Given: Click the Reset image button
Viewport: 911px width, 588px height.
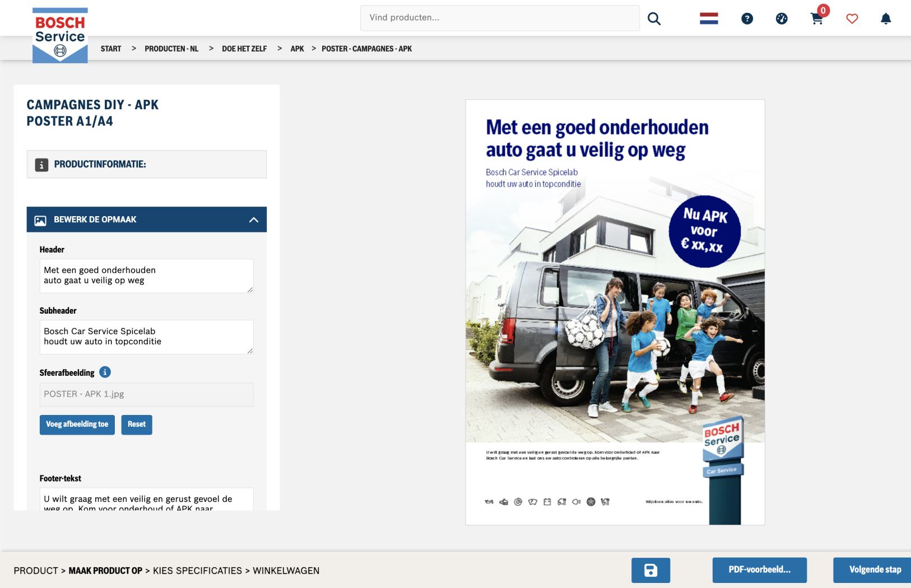Looking at the screenshot, I should 137,424.
